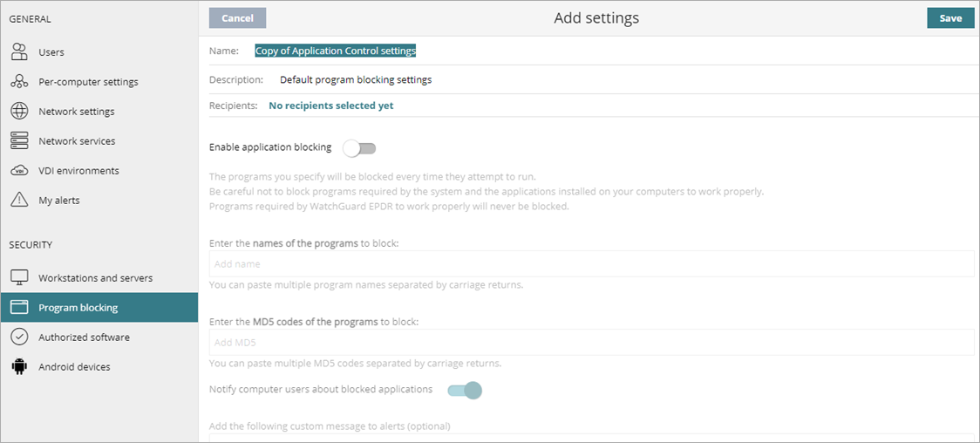The width and height of the screenshot is (980, 443).
Task: Click 'paste multiple program names' hint text
Action: (x=366, y=285)
